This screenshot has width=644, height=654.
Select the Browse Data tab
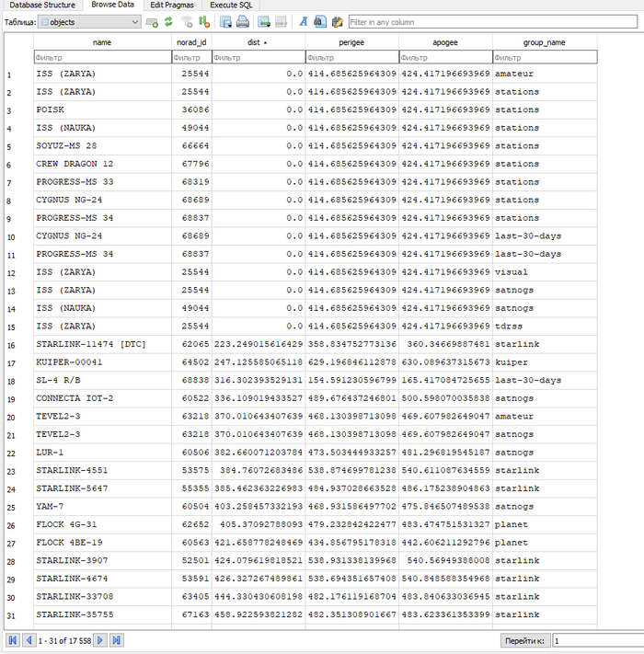[x=112, y=5]
